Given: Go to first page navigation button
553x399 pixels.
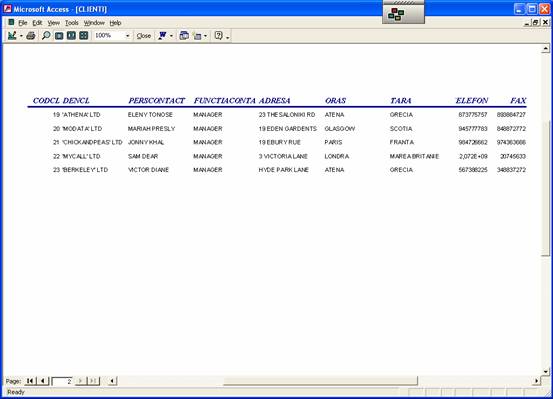Looking at the screenshot, I should (30, 381).
